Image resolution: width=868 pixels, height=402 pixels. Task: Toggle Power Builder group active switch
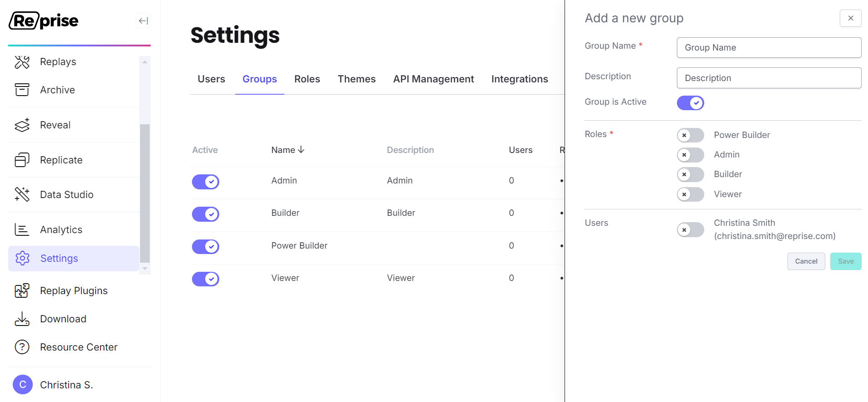(x=206, y=247)
